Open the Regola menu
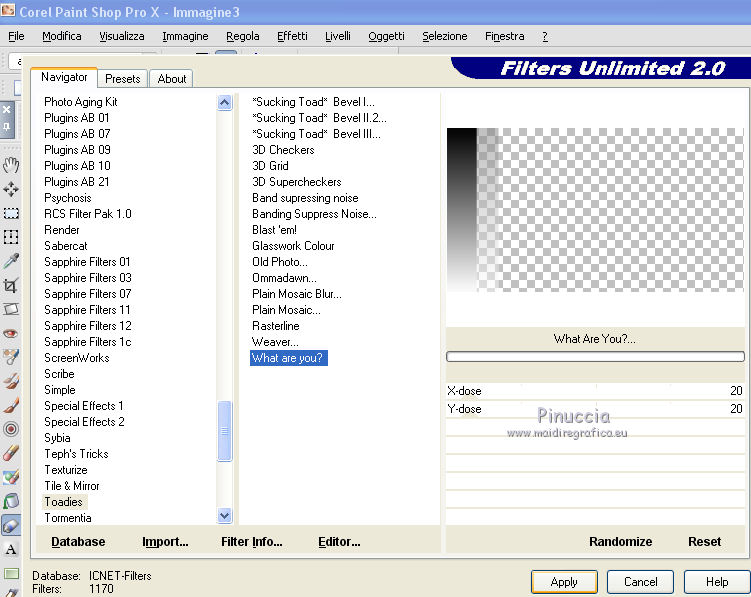Viewport: 751px width, 597px height. coord(242,36)
